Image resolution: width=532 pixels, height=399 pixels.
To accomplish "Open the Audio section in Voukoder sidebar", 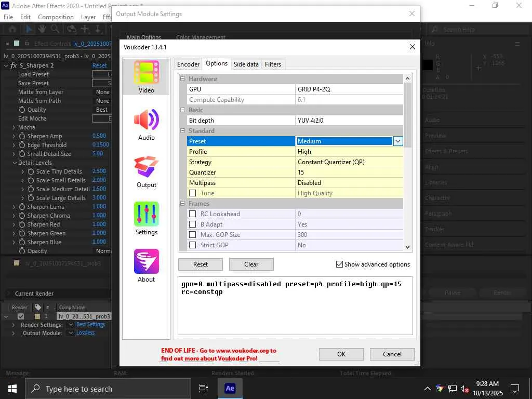I will coord(146,124).
